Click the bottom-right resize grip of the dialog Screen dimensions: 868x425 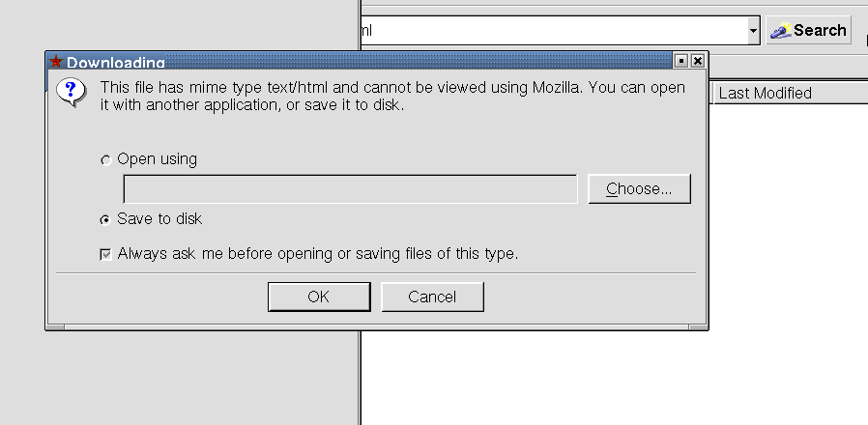(698, 327)
